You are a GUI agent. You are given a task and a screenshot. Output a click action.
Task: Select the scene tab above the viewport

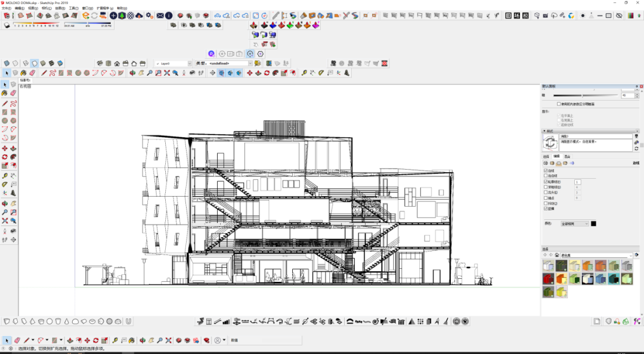[x=25, y=80]
